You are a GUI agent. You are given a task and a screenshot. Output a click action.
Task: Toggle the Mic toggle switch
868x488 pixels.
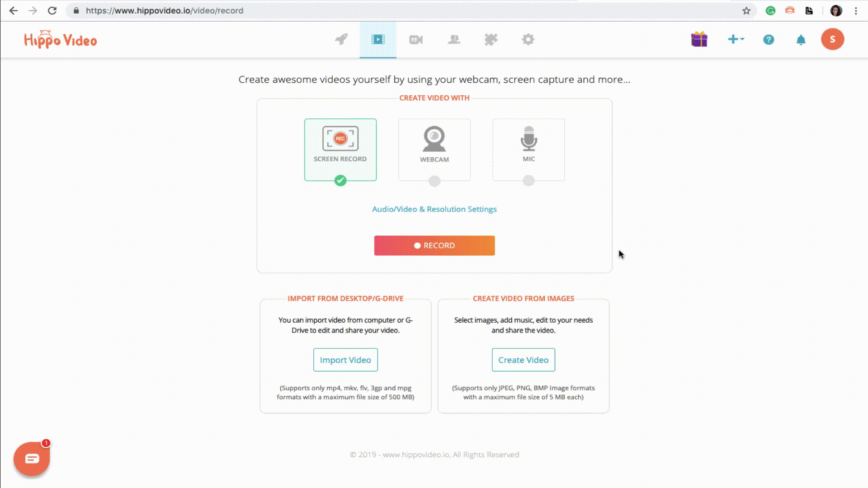[528, 181]
